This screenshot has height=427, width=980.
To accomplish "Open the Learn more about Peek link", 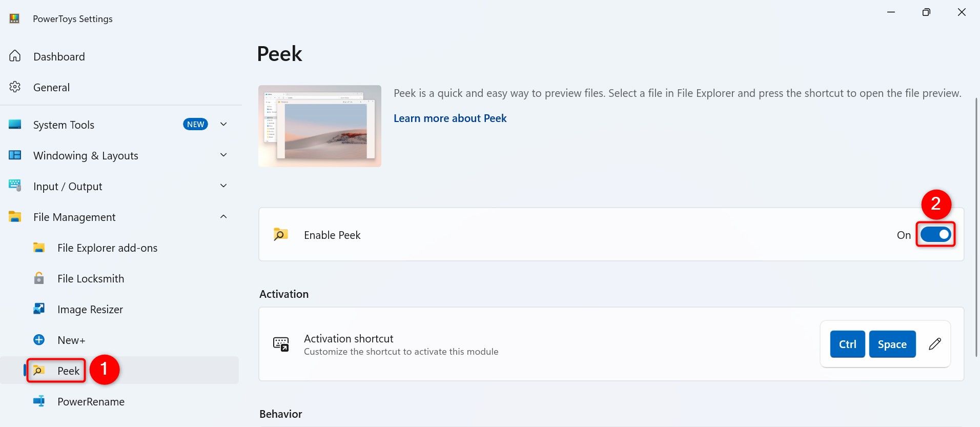I will pos(450,118).
